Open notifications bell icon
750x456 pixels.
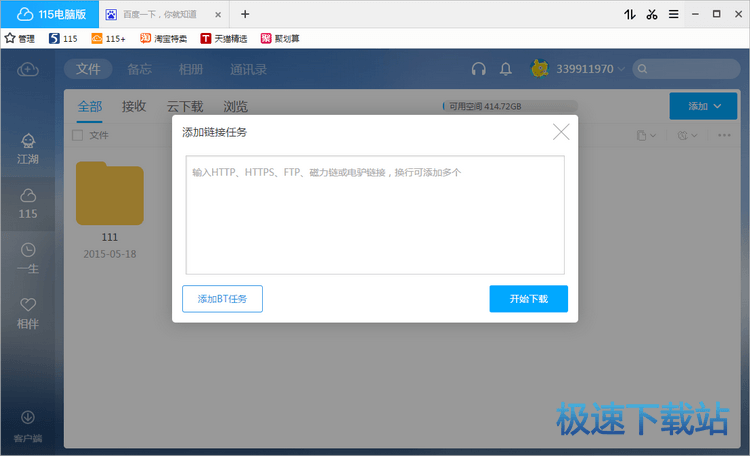point(506,69)
